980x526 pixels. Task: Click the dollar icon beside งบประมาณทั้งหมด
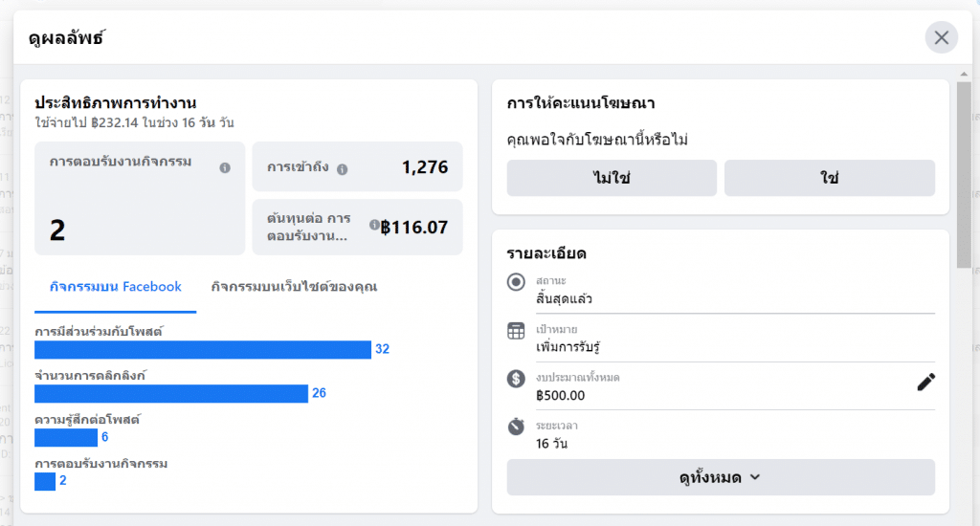point(516,379)
